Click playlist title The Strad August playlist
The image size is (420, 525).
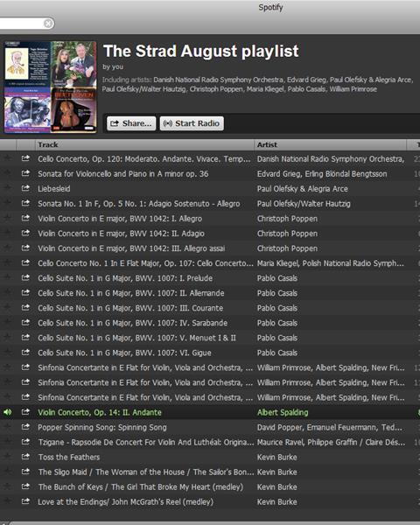click(200, 52)
